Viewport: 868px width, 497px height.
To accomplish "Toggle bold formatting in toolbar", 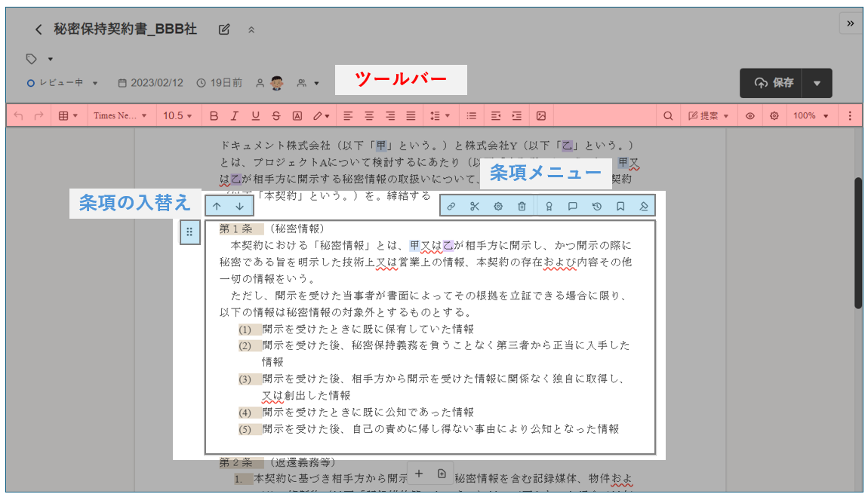I will 214,116.
